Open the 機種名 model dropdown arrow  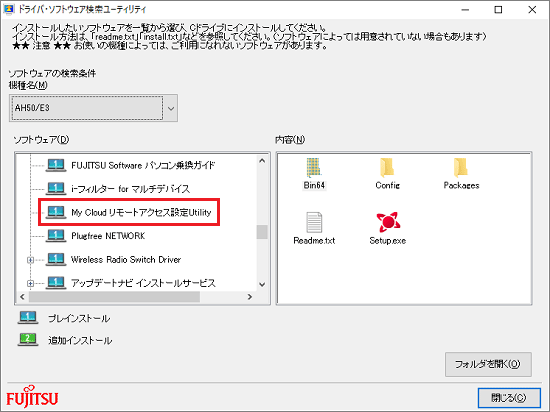pos(171,108)
